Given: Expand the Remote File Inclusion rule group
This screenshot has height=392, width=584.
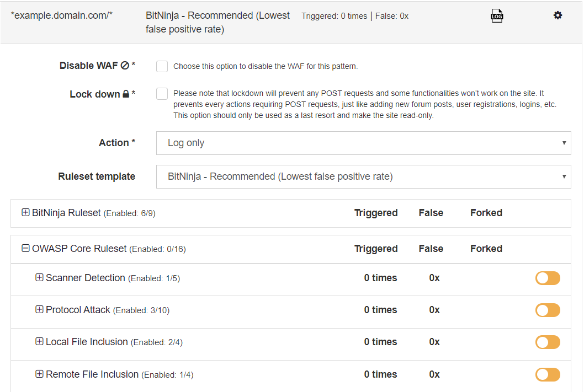Looking at the screenshot, I should click(39, 374).
